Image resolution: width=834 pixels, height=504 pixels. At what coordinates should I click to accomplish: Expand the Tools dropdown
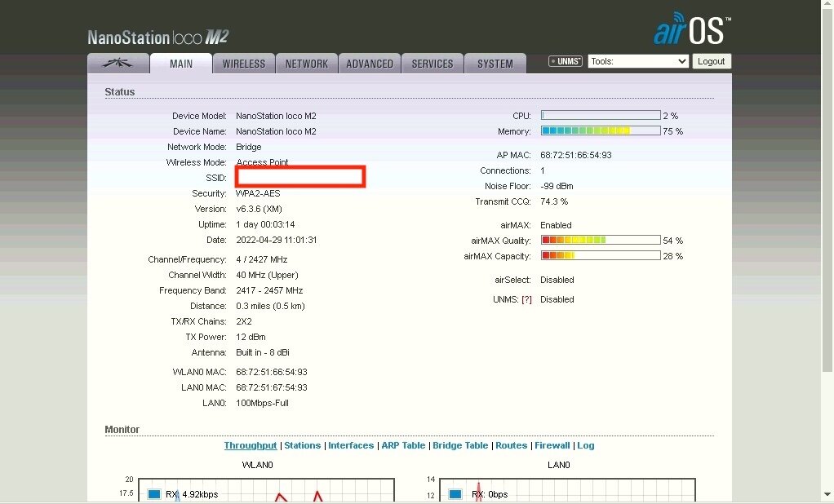click(x=638, y=61)
